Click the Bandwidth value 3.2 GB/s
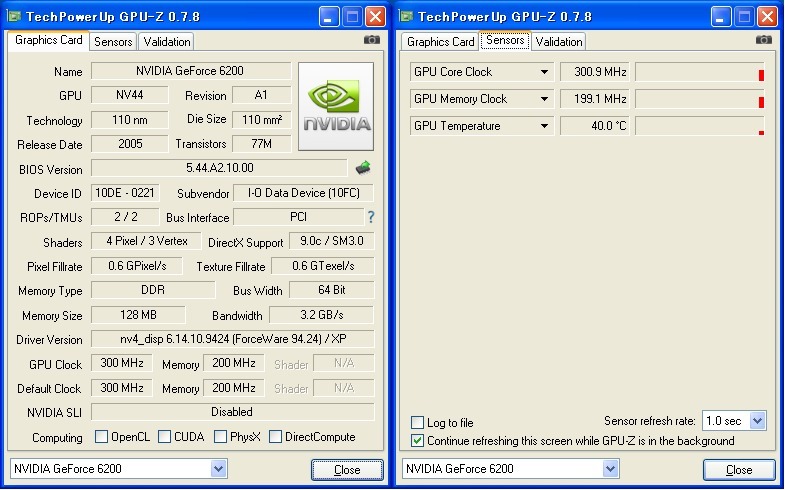The width and height of the screenshot is (785, 490). point(321,315)
